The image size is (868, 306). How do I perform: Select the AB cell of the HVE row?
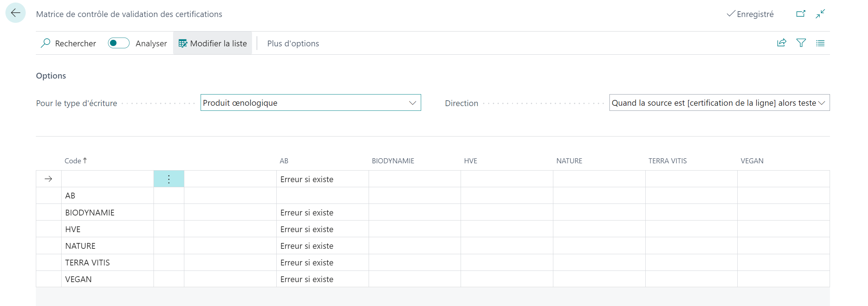pos(322,229)
